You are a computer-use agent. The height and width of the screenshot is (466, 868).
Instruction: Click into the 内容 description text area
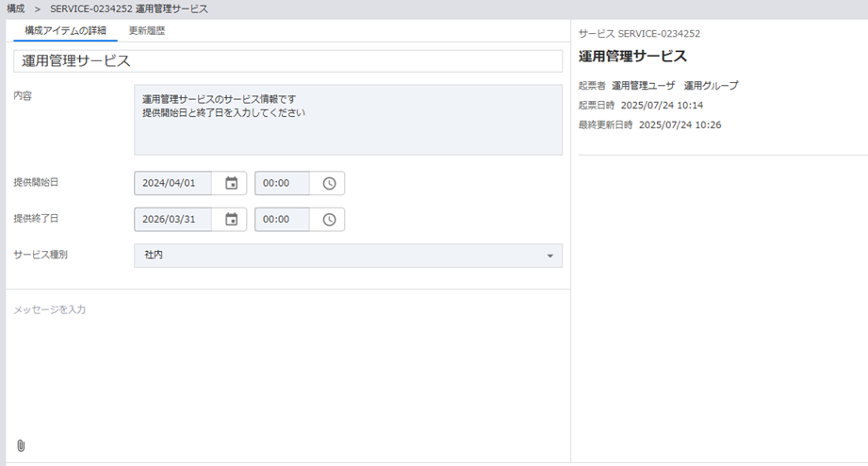pyautogui.click(x=348, y=120)
